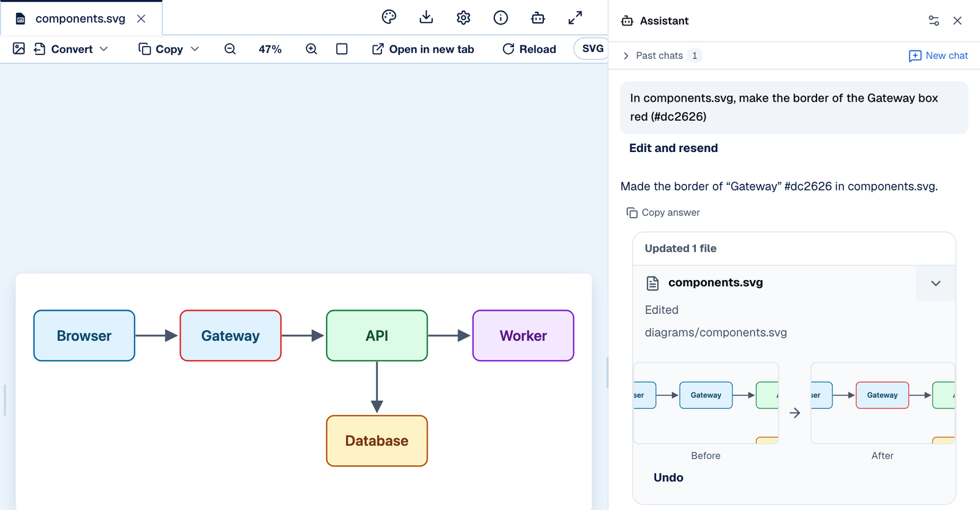The height and width of the screenshot is (510, 980).
Task: Click Edit and resend
Action: pos(673,148)
